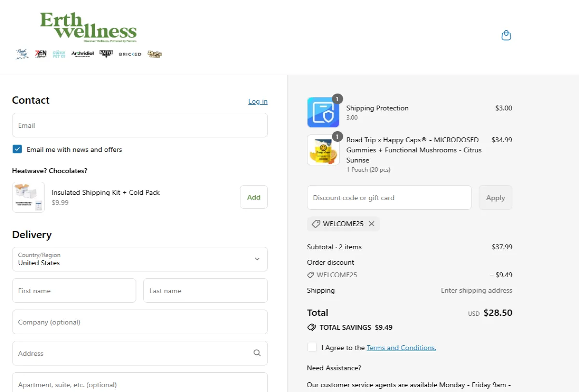Select the Native brand logo
The width and height of the screenshot is (579, 392).
[106, 54]
